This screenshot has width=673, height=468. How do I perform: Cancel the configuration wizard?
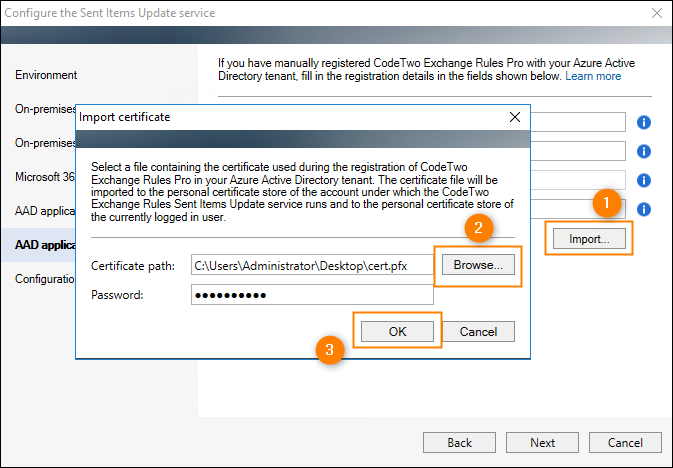click(625, 443)
